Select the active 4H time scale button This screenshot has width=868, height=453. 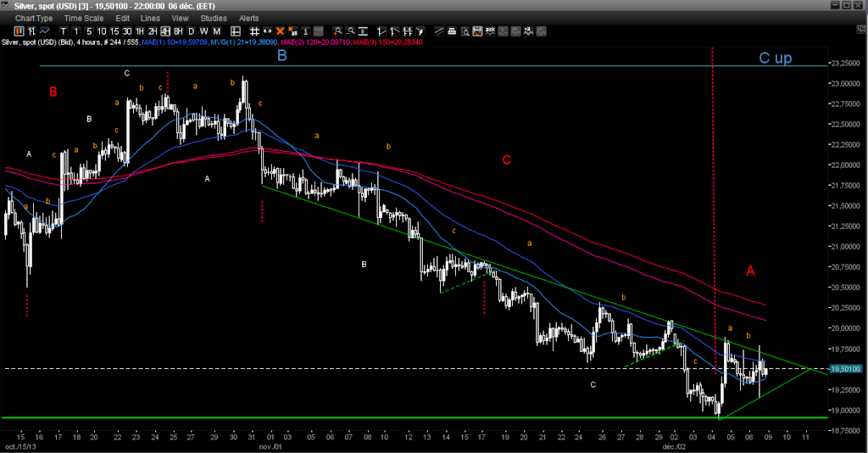click(x=165, y=31)
